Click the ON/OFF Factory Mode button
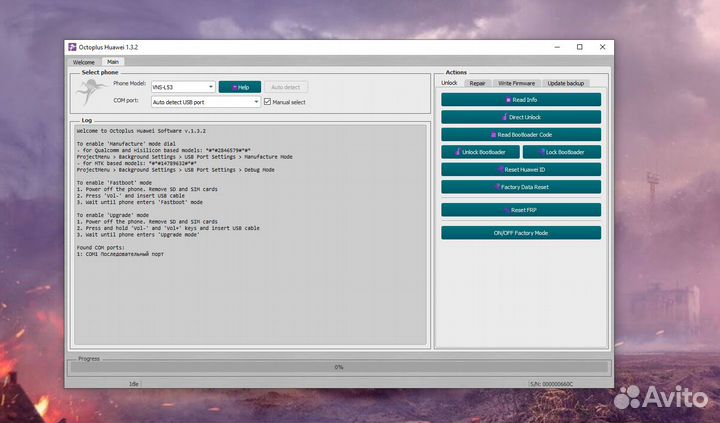Image resolution: width=720 pixels, height=423 pixels. pyautogui.click(x=521, y=233)
